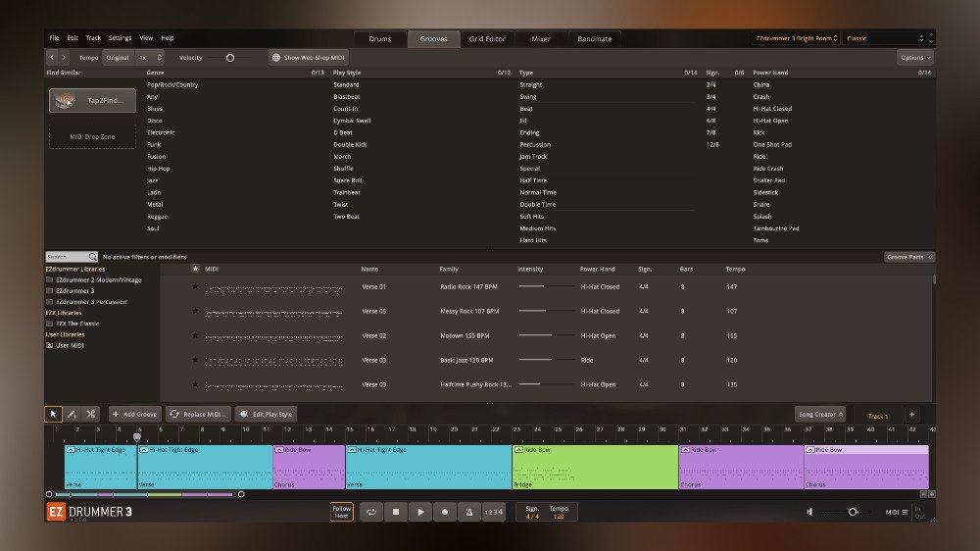Click the MIDI Drop Zone area
The height and width of the screenshot is (551, 980).
(x=92, y=136)
